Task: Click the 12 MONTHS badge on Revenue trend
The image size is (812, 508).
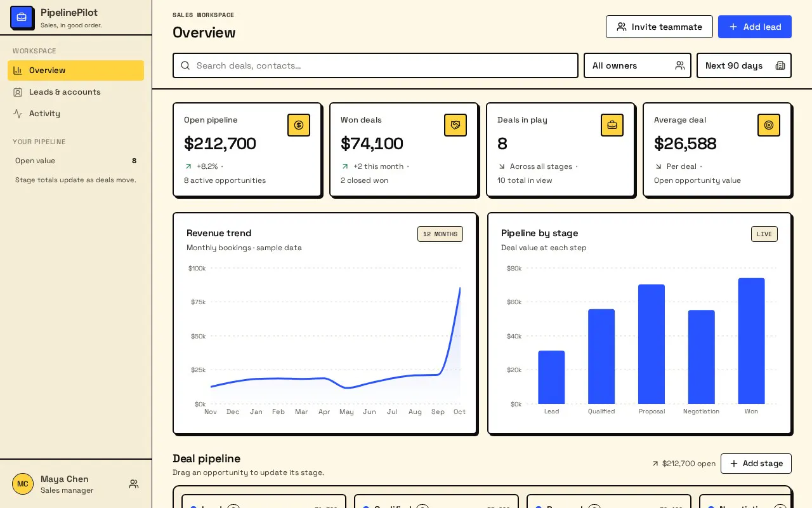Action: pyautogui.click(x=440, y=234)
